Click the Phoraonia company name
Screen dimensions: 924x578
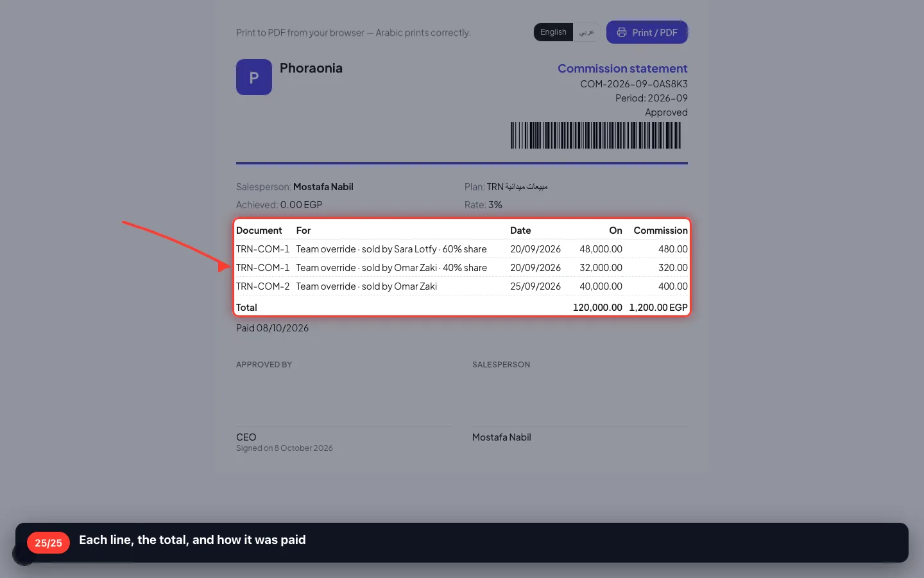pos(311,68)
